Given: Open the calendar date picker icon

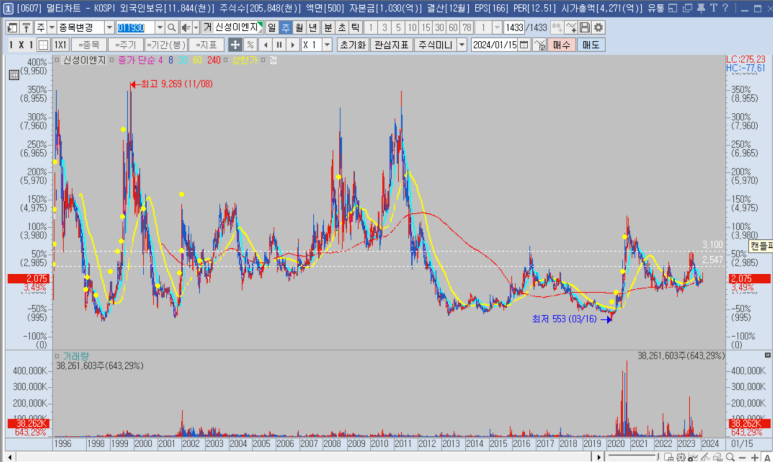Looking at the screenshot, I should click(524, 45).
